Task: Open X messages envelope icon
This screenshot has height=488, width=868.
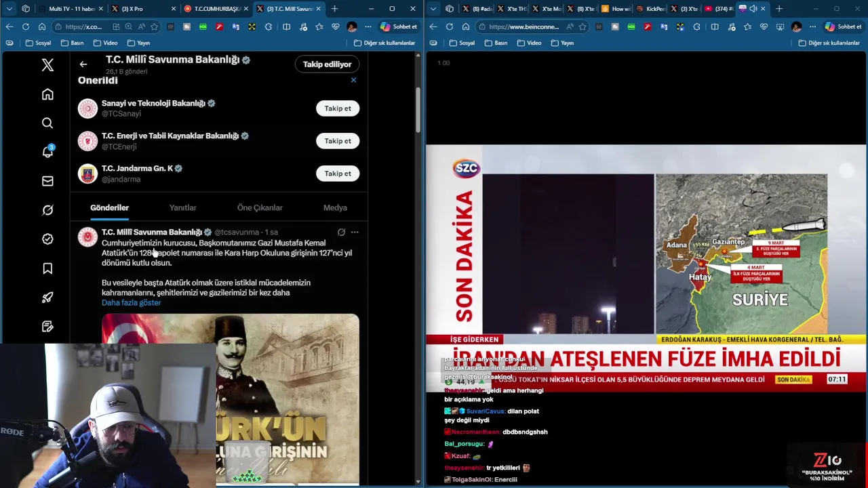Action: tap(47, 181)
